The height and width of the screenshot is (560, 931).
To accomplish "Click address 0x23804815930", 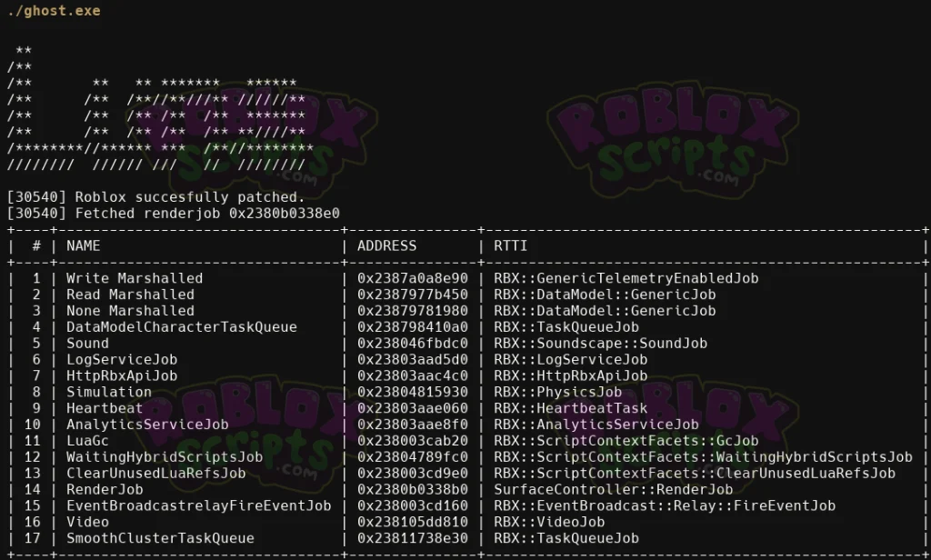I will 412,392.
